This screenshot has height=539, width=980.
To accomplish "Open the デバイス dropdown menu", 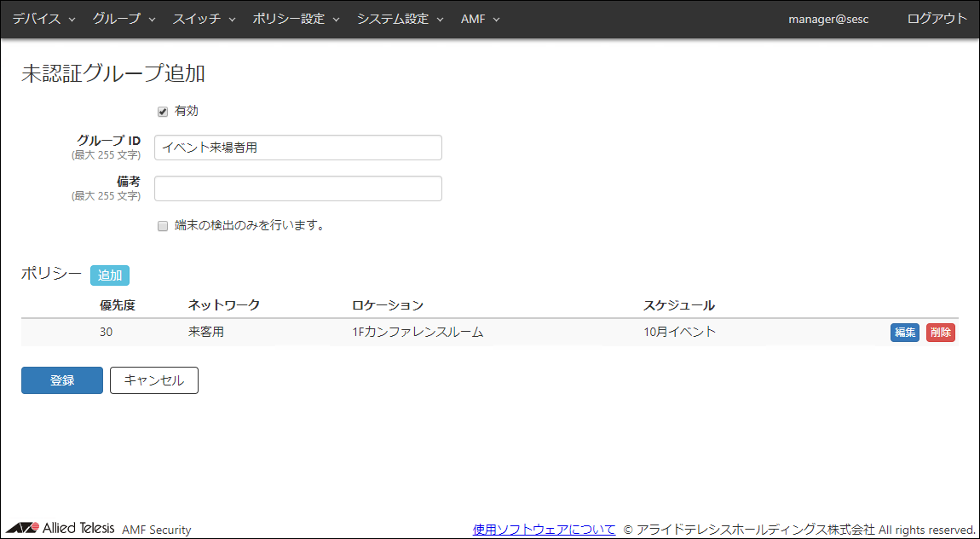I will pyautogui.click(x=43, y=19).
